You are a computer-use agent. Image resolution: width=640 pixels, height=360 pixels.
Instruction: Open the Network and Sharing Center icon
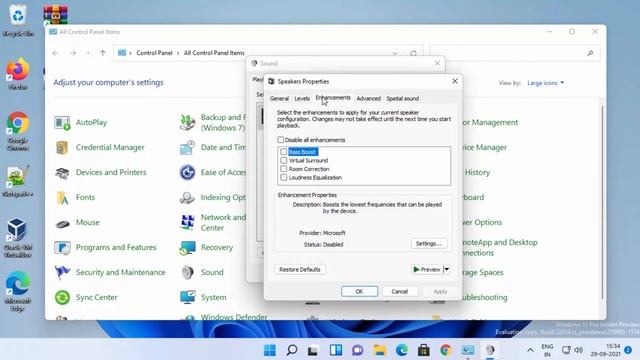tap(187, 222)
